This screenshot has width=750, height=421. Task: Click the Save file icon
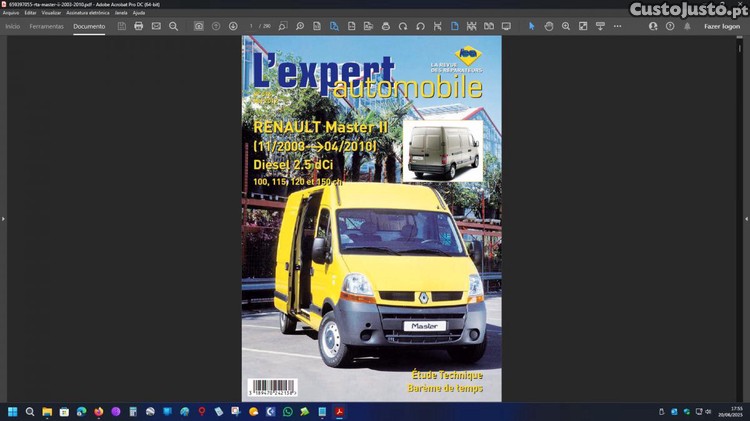pyautogui.click(x=122, y=26)
